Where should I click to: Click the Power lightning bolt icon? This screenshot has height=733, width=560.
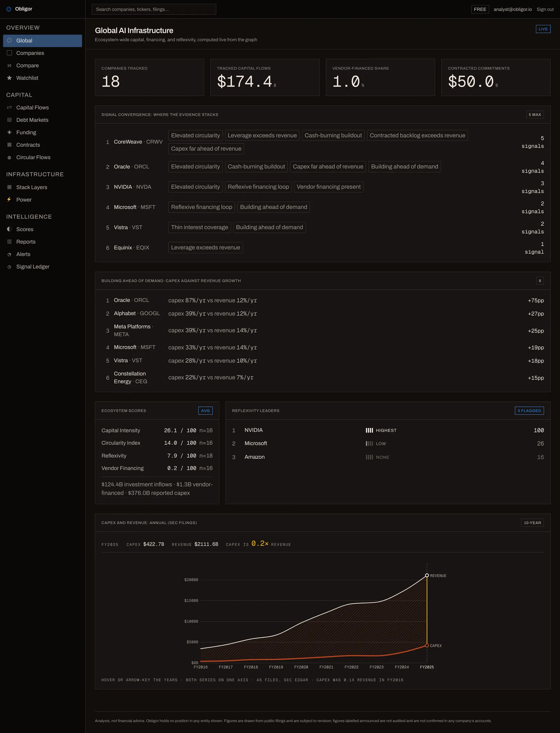pyautogui.click(x=9, y=200)
